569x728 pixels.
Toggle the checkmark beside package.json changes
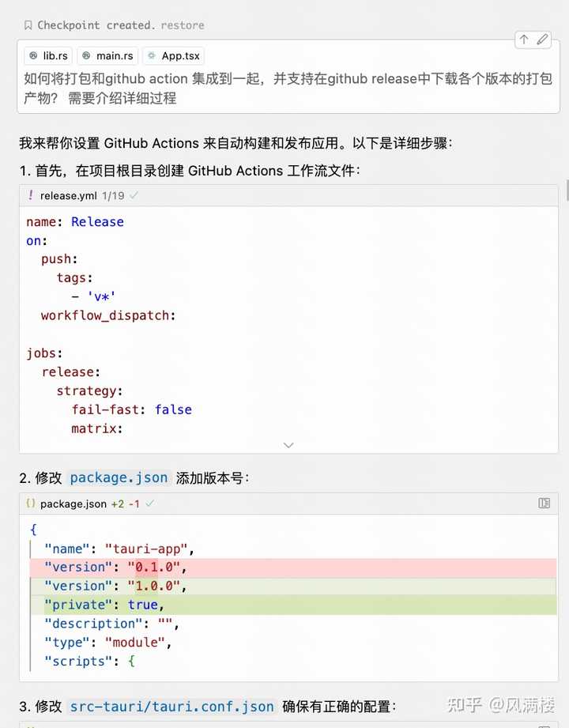click(x=148, y=503)
